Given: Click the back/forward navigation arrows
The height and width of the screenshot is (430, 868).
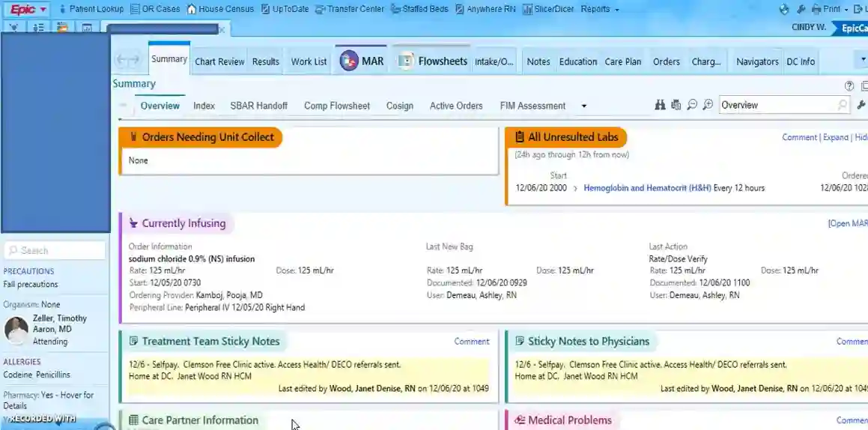Looking at the screenshot, I should [x=128, y=60].
